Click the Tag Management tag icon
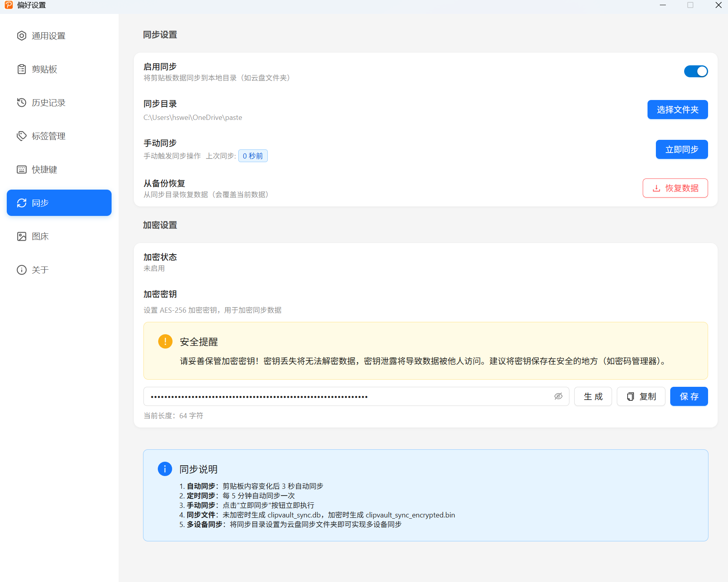 pyautogui.click(x=22, y=136)
